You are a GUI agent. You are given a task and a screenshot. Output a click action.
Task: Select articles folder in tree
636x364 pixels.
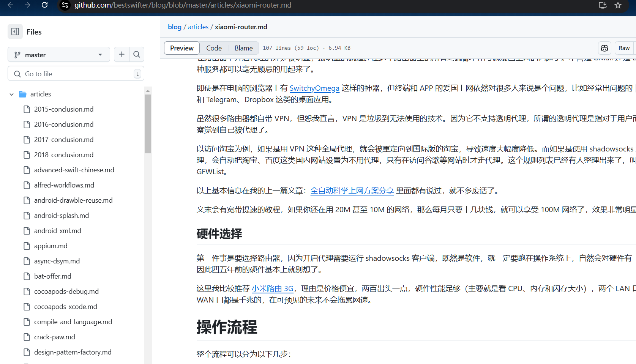pos(41,94)
